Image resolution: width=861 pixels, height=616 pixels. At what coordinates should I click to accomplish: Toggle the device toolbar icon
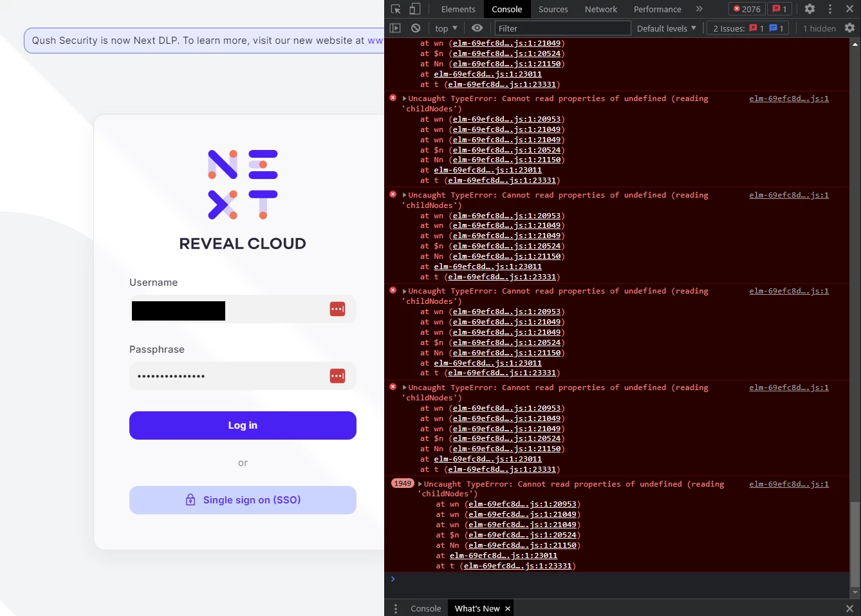click(415, 9)
